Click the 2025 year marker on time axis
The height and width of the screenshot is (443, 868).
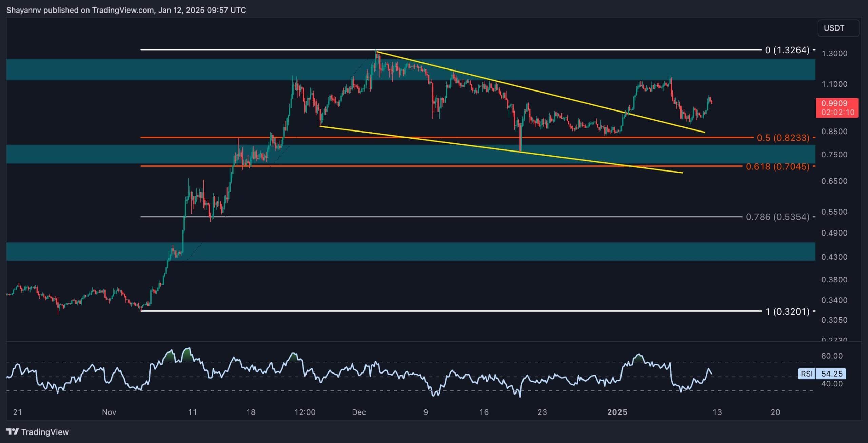pyautogui.click(x=617, y=412)
